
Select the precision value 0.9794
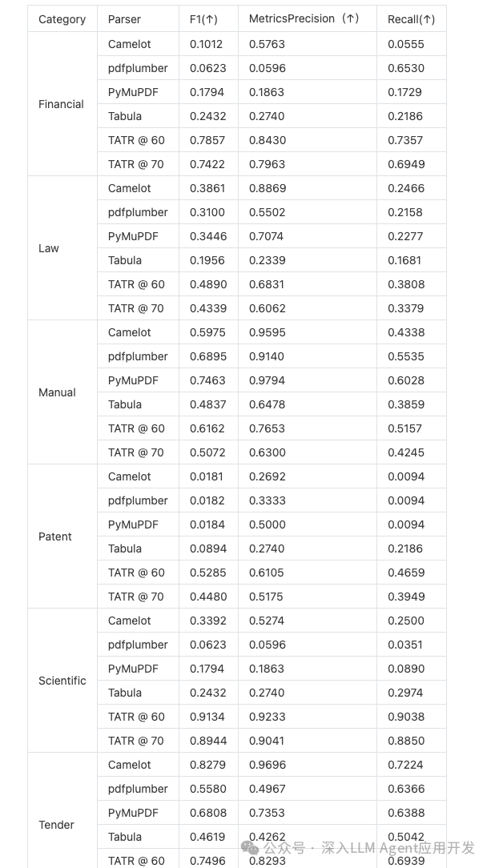click(x=267, y=380)
